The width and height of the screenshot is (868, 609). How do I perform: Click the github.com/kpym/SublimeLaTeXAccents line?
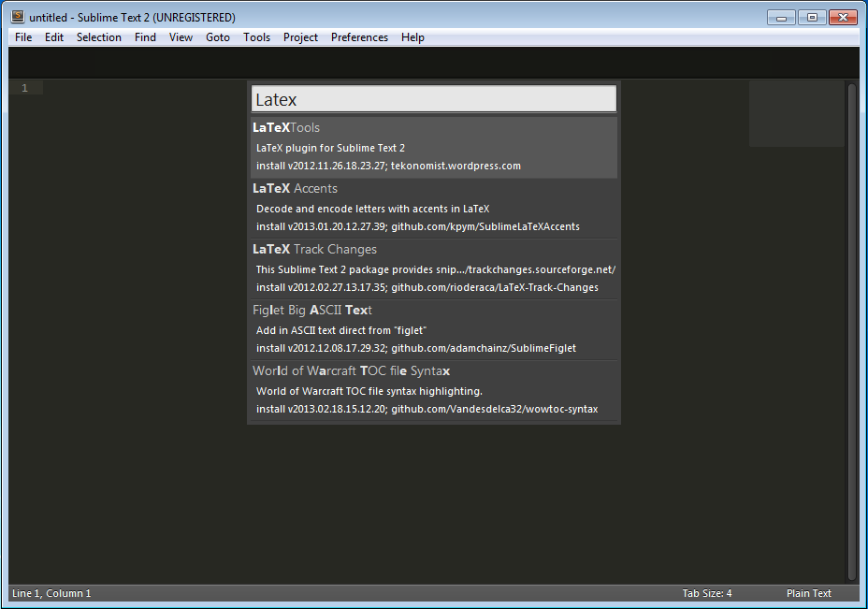point(418,226)
